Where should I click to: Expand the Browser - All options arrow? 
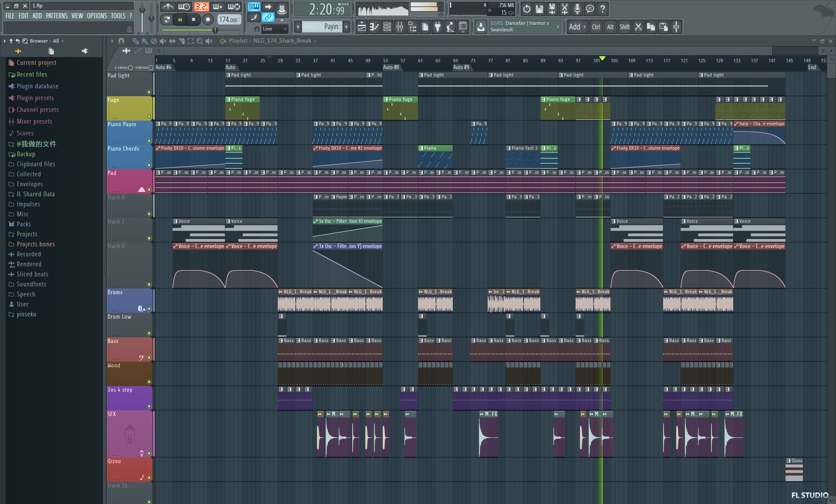tap(63, 41)
